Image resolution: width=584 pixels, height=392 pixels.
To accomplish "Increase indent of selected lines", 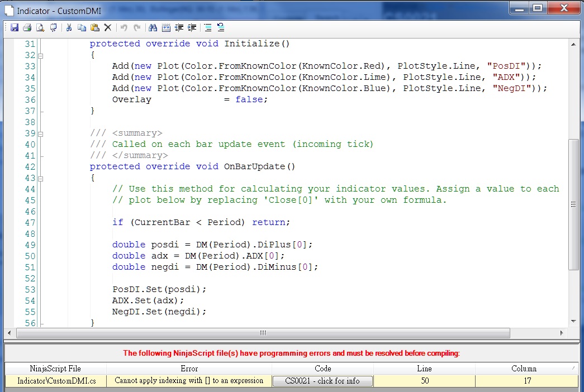I will pyautogui.click(x=192, y=27).
